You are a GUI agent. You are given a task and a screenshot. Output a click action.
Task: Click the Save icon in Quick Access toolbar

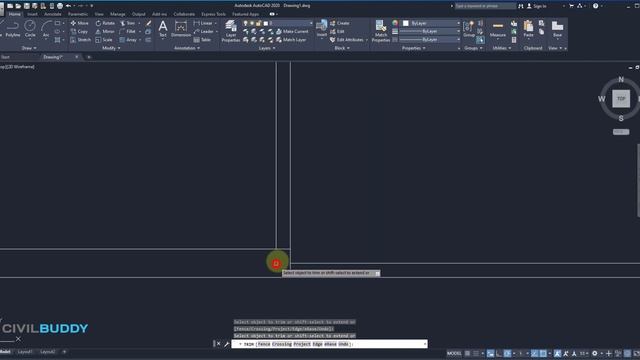(27, 6)
